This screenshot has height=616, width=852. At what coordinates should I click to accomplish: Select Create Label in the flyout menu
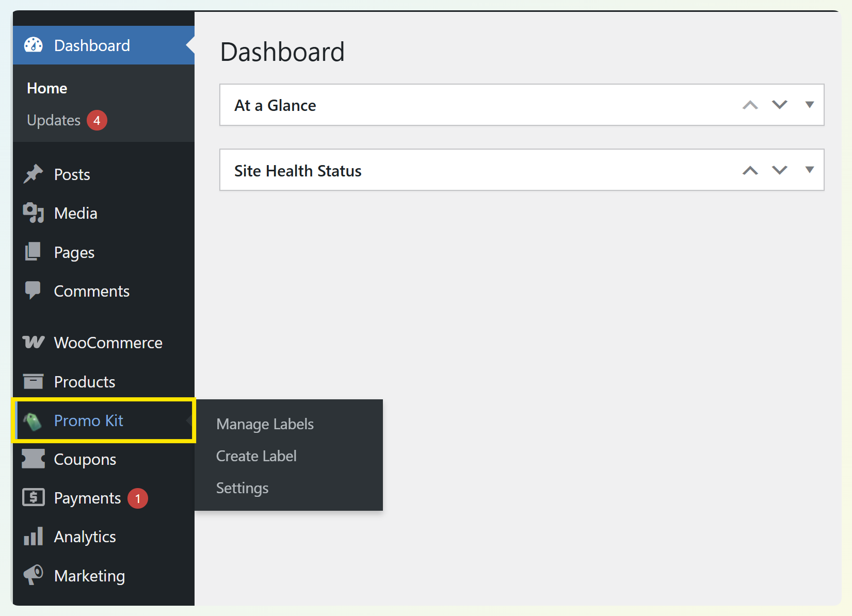pos(256,456)
